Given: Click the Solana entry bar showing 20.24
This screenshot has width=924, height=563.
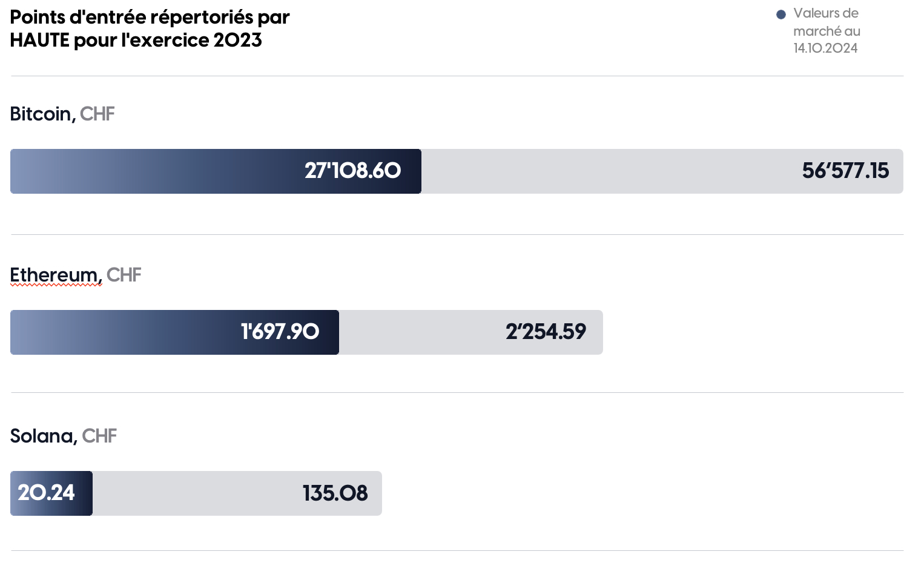Looking at the screenshot, I should pyautogui.click(x=51, y=493).
